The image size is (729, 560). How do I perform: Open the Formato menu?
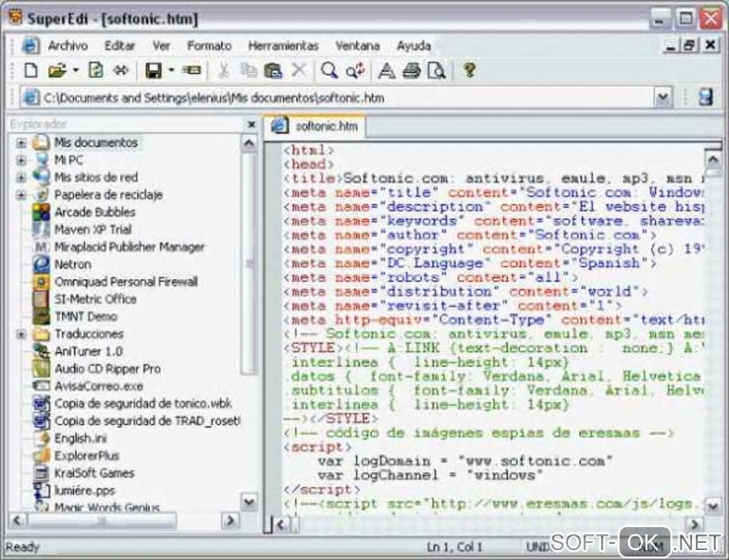209,46
